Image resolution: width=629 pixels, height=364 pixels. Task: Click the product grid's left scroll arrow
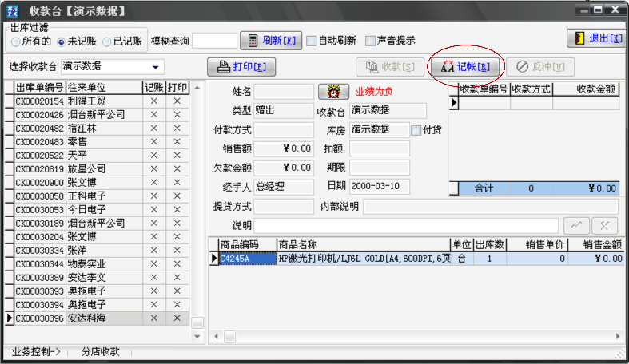(x=217, y=336)
